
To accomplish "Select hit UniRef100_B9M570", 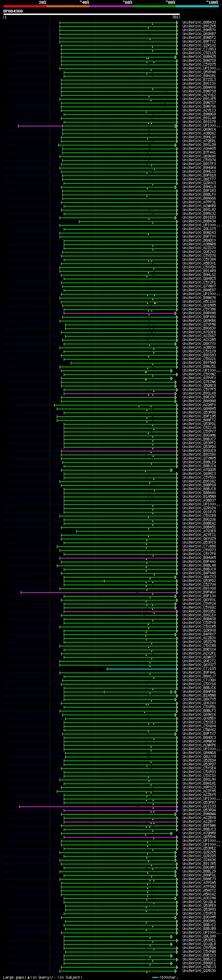I will [x=199, y=30].
